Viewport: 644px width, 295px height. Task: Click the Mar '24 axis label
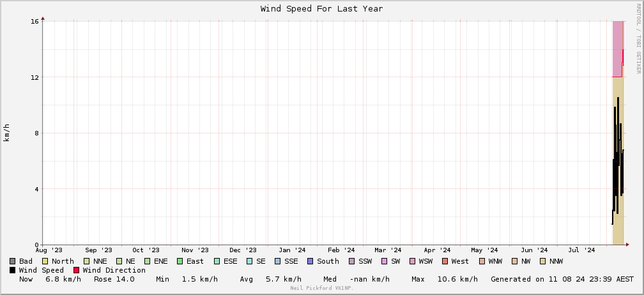pyautogui.click(x=388, y=250)
